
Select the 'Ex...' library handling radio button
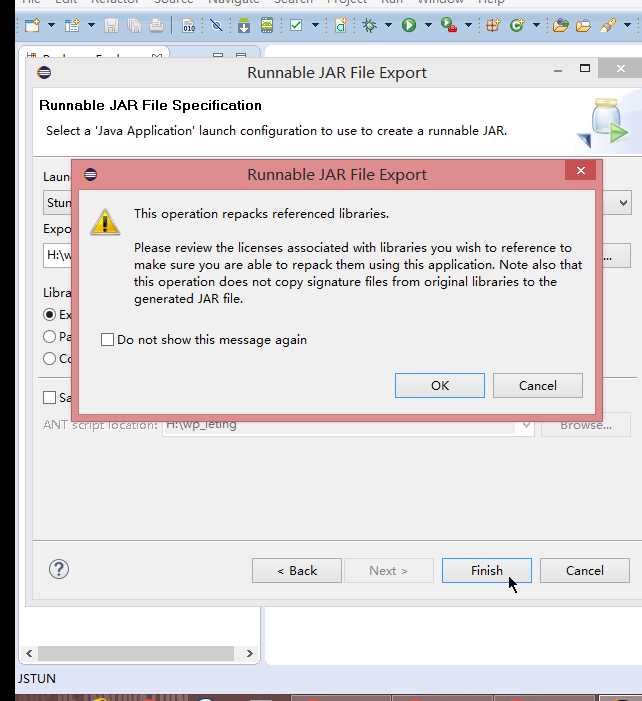[x=50, y=314]
